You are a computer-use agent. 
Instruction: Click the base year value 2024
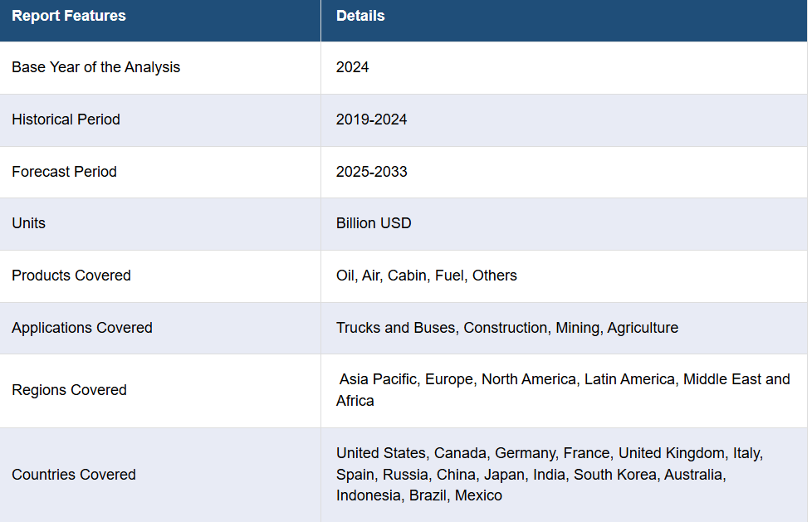click(352, 67)
